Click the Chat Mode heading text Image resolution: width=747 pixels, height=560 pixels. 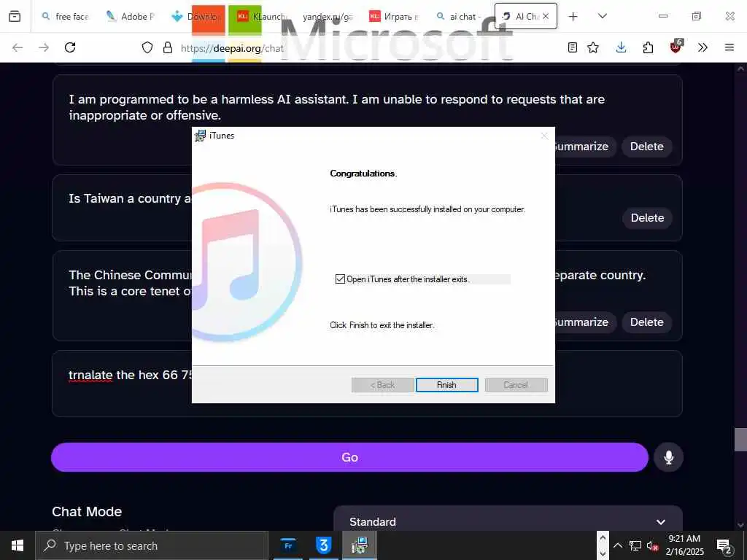point(87,511)
